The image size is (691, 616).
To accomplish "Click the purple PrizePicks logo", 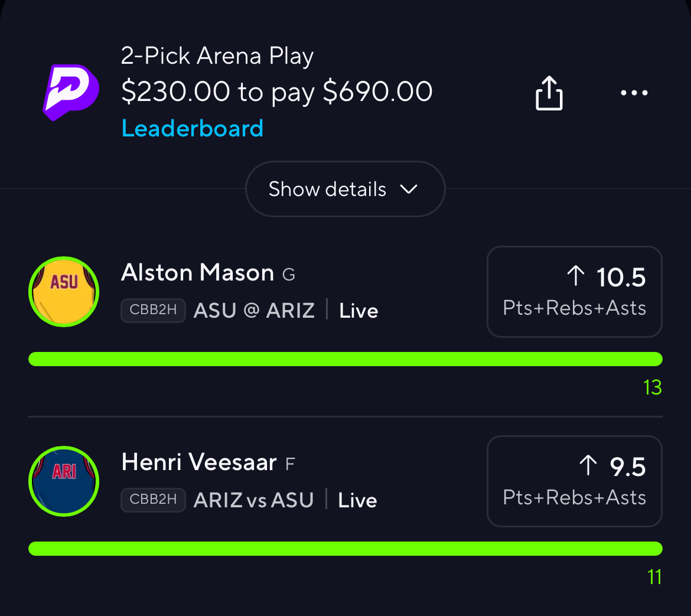I will (x=70, y=92).
